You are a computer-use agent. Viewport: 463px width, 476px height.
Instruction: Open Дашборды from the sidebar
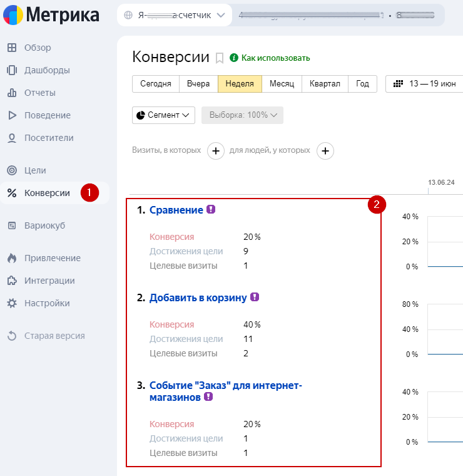[x=46, y=70]
